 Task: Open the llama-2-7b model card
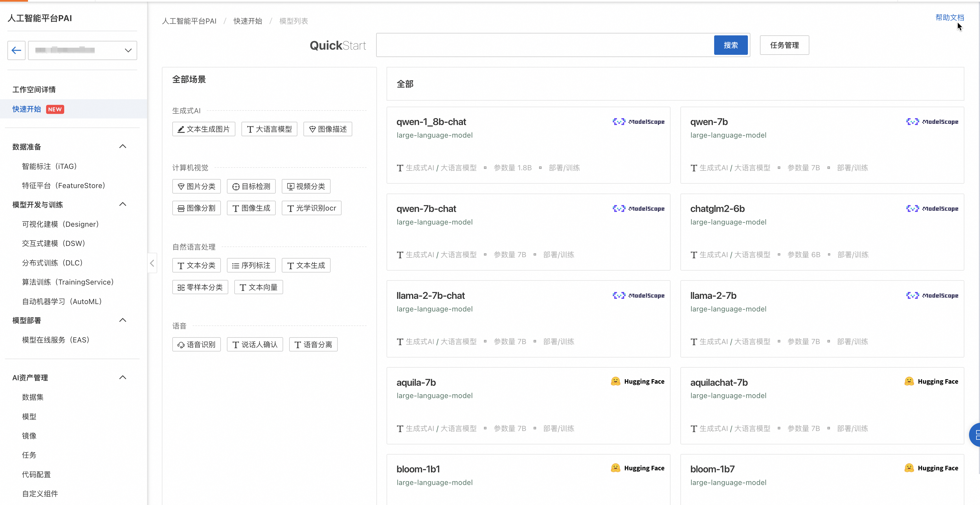tap(822, 319)
